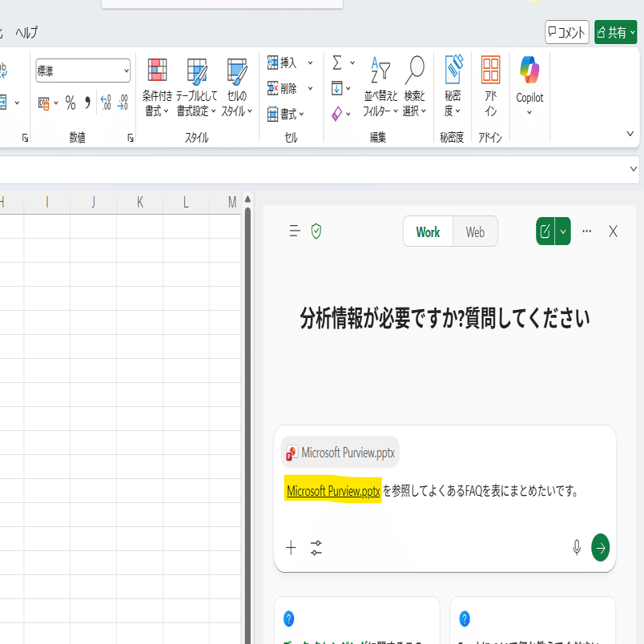This screenshot has height=644, width=644.
Task: Open the right suggestion prompt card
Action: tap(533, 620)
